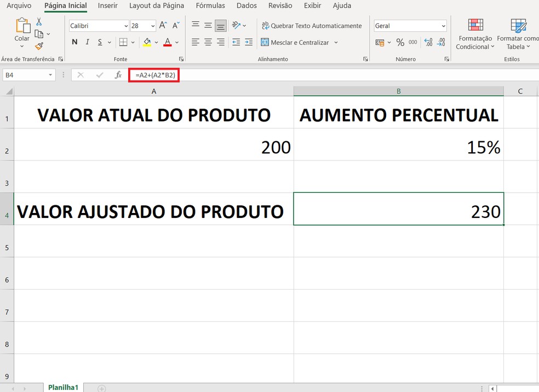The image size is (539, 392).
Task: Switch to the Exibir tab
Action: pos(312,5)
